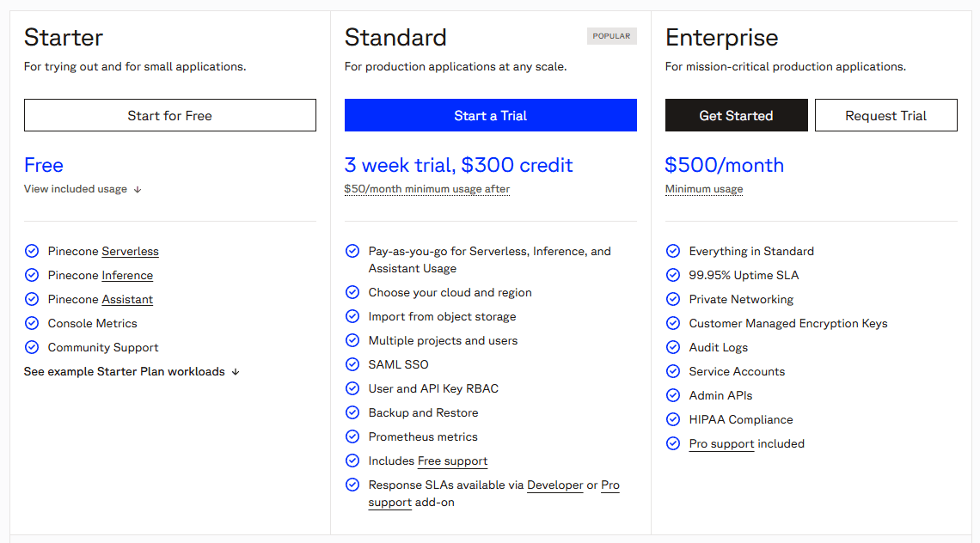
Task: Select the Standard plan heading
Action: (395, 38)
